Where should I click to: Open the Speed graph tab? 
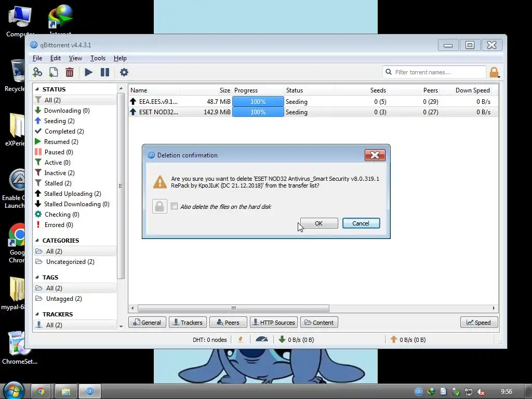(x=479, y=322)
